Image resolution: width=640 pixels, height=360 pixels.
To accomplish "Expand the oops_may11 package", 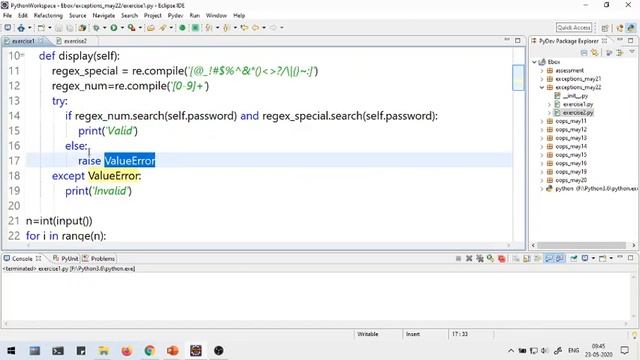I will point(542,121).
